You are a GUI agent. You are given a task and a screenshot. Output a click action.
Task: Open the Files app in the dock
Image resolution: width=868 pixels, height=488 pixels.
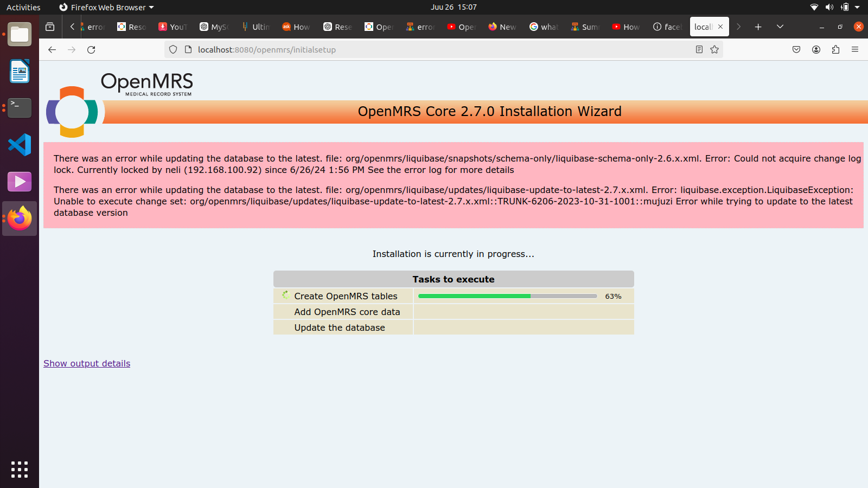pos(20,34)
